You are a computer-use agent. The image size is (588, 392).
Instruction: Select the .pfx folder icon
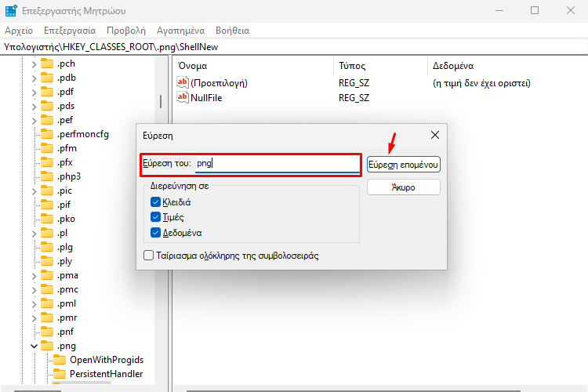[47, 162]
